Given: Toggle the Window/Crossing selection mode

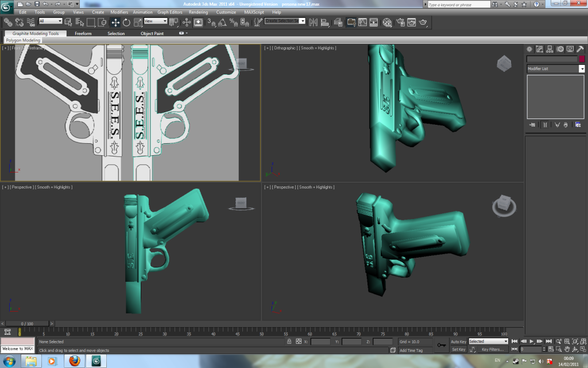Looking at the screenshot, I should [102, 22].
